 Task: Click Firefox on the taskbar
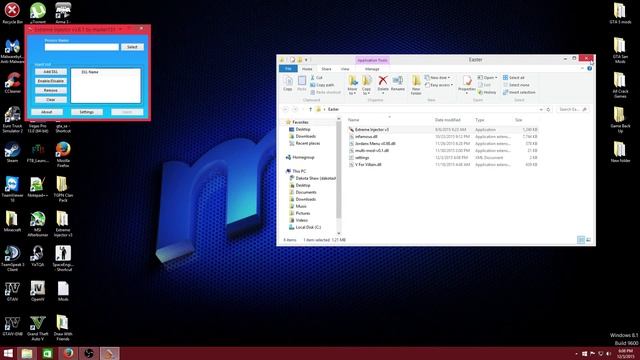pos(69,353)
